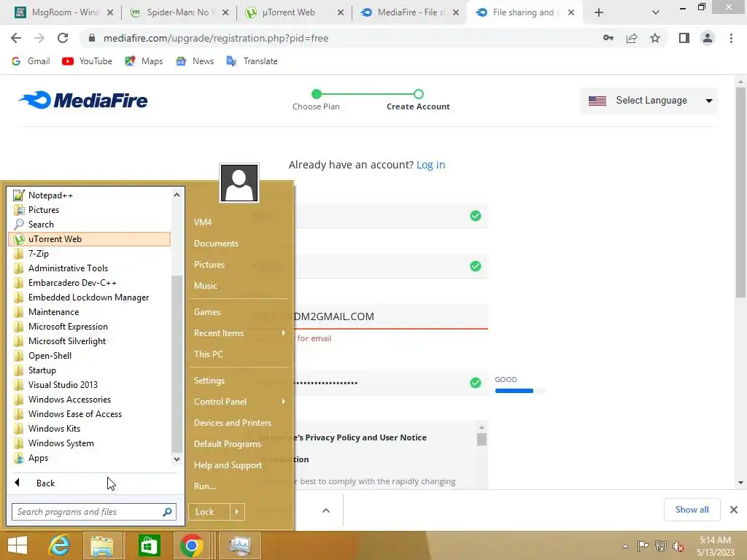Open the Windows Store taskbar icon
This screenshot has width=747, height=560.
(x=150, y=545)
